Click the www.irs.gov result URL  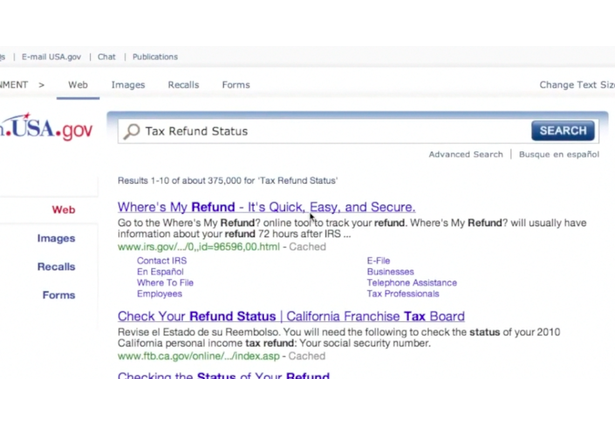[x=198, y=247]
